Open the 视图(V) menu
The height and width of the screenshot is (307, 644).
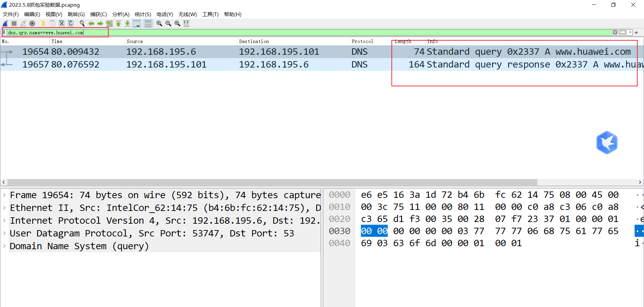click(54, 14)
